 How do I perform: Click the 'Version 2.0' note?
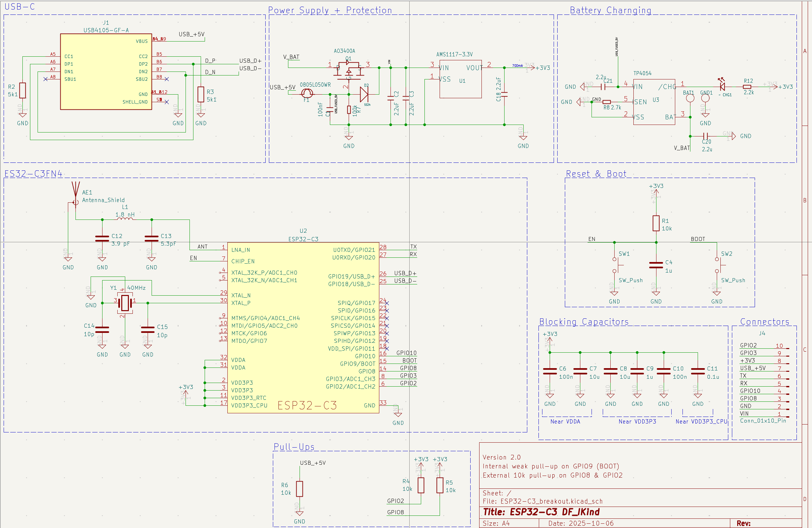[502, 457]
